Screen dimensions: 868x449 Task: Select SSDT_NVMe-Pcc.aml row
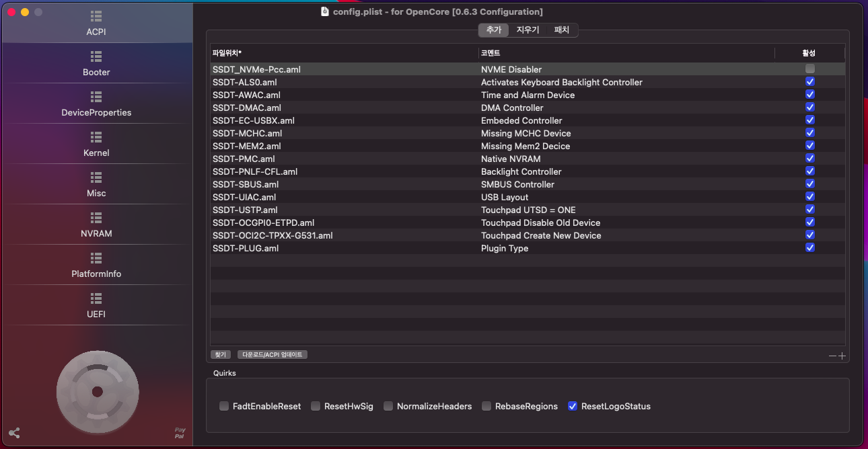coord(528,69)
